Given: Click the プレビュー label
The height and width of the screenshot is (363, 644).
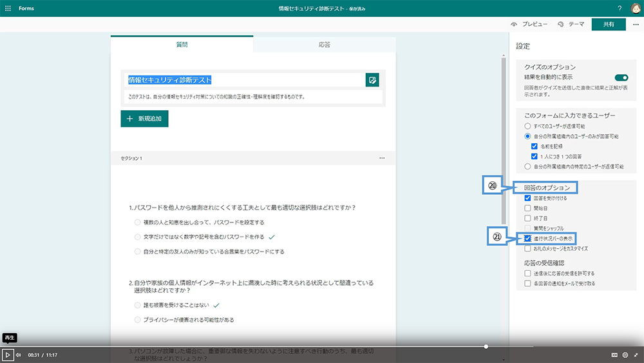Looking at the screenshot, I should pos(535,25).
